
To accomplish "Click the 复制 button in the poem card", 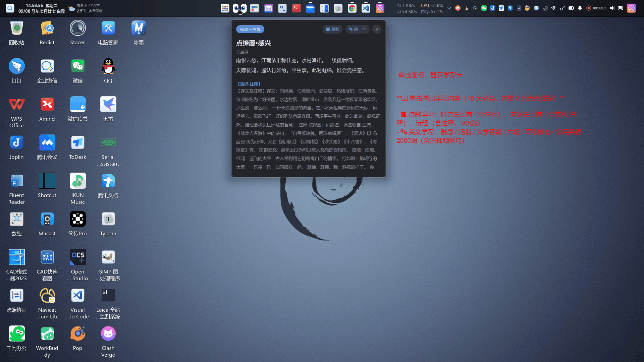I will click(333, 29).
